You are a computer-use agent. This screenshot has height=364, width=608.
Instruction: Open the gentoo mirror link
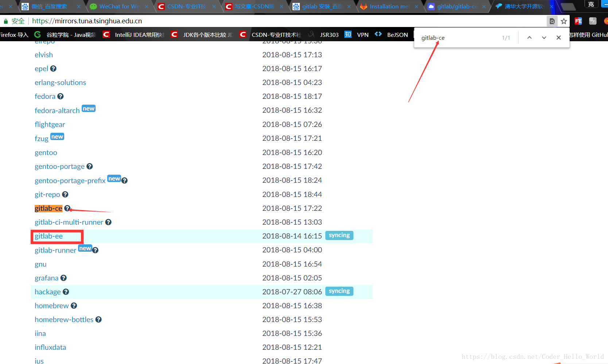click(46, 152)
